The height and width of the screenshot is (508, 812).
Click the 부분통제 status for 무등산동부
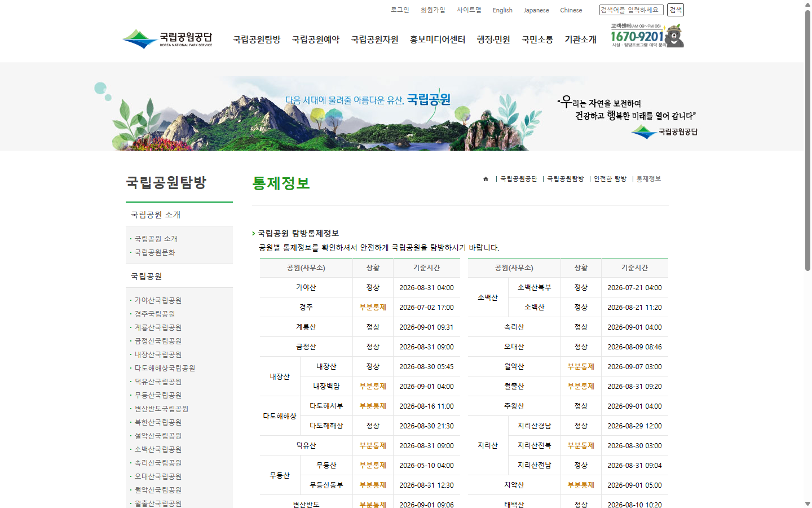[373, 485]
